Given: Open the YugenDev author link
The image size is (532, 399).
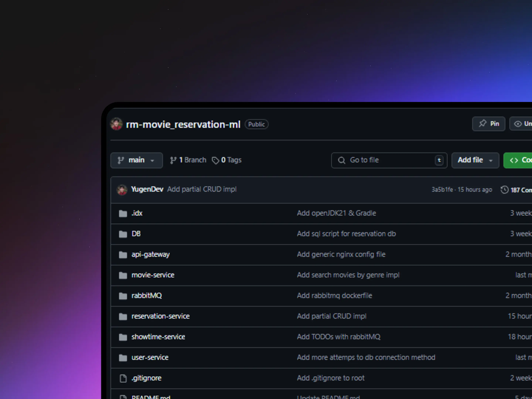Looking at the screenshot, I should (147, 190).
